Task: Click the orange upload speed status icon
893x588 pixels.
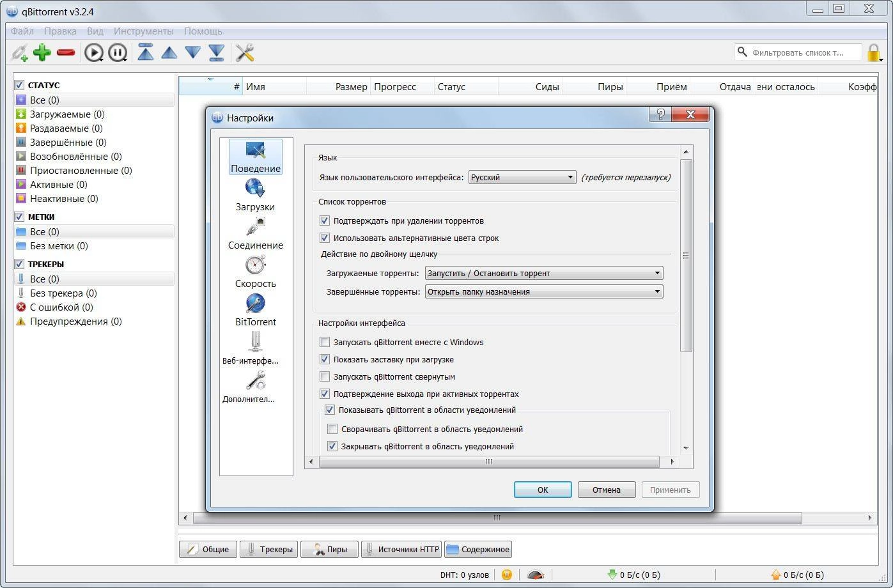Action: point(775,575)
